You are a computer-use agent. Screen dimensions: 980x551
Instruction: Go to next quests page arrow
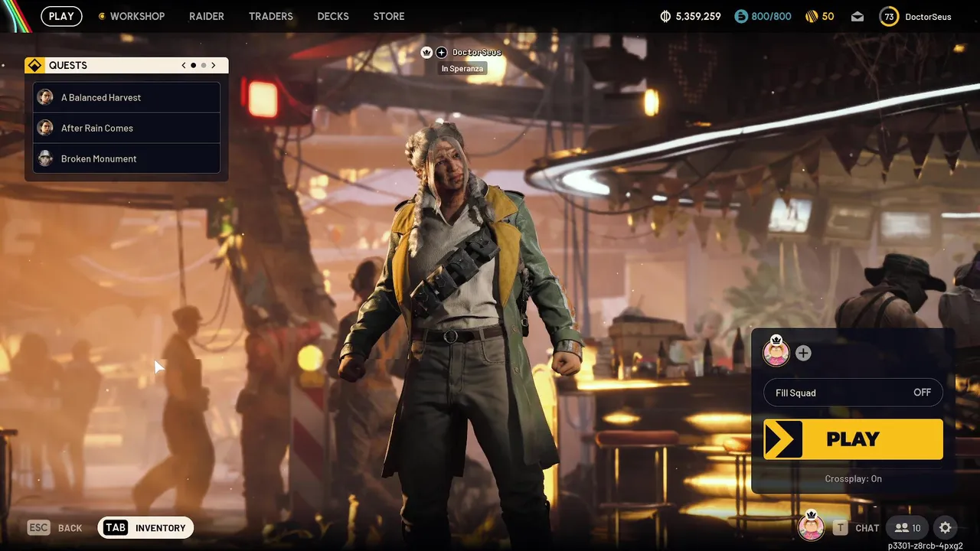point(214,65)
